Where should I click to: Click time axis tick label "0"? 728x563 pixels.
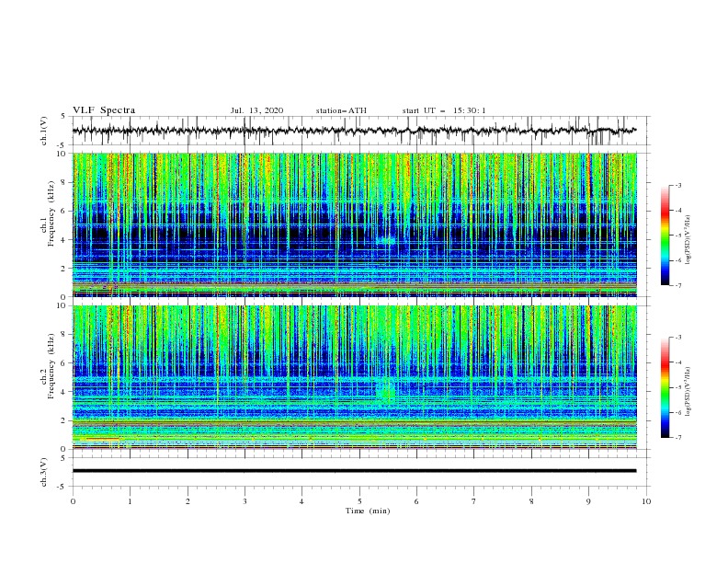73,501
